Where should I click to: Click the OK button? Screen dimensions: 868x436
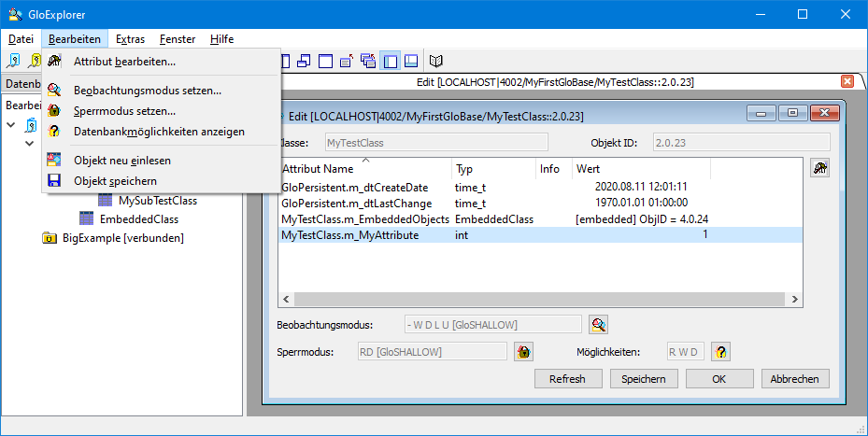(719, 379)
